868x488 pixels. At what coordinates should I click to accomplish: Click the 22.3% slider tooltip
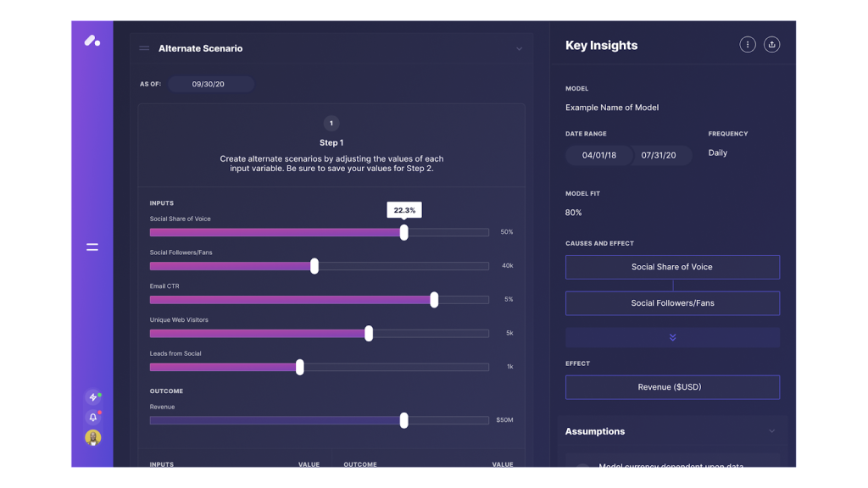pos(404,210)
